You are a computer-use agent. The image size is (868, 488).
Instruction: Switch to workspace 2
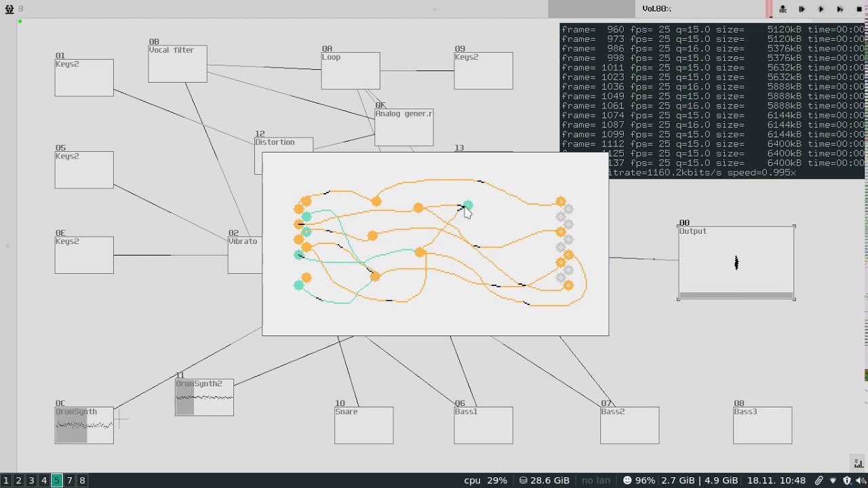[19, 481]
